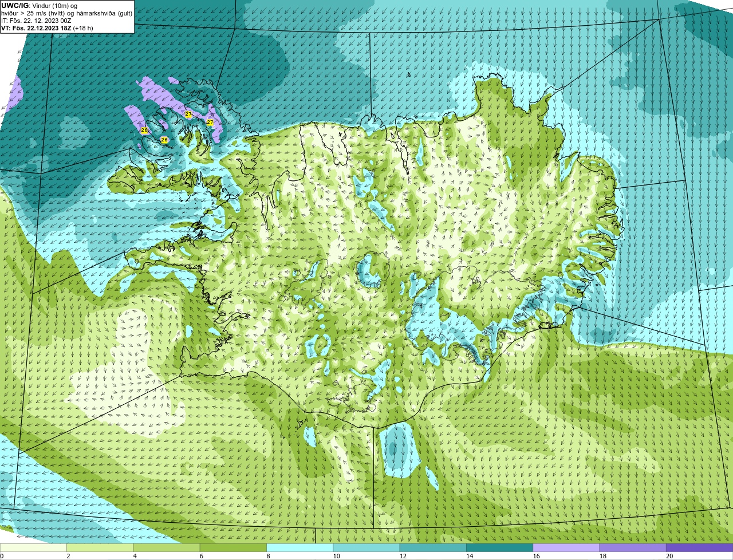This screenshot has height=560, width=733.
Task: Click the 8–10 m/s pale cyan legend swatch
Action: point(300,547)
